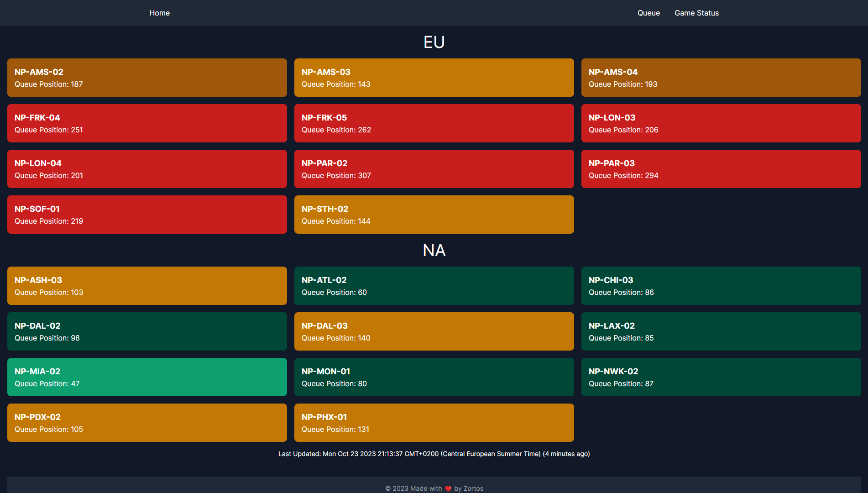Screen dimensions: 868x493
Task: Click the NP-NWK-02 server card
Action: (721, 377)
